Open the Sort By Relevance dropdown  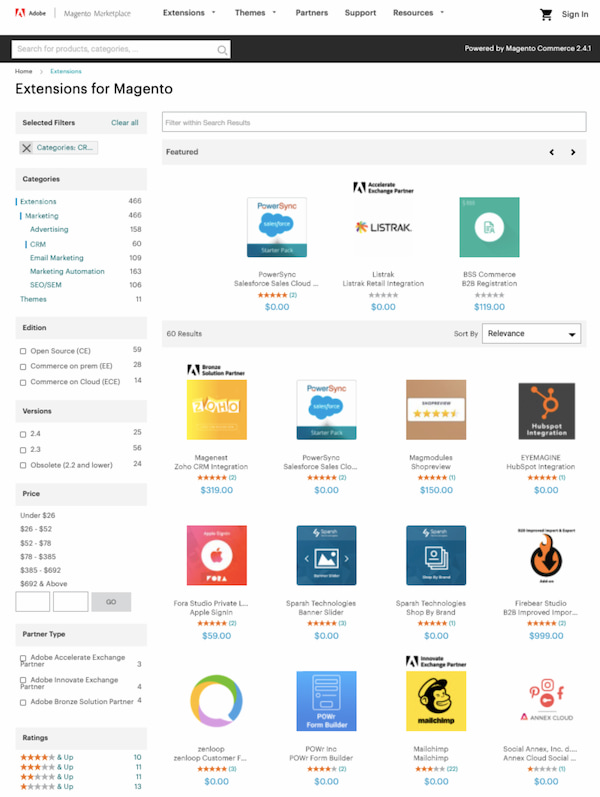click(531, 334)
